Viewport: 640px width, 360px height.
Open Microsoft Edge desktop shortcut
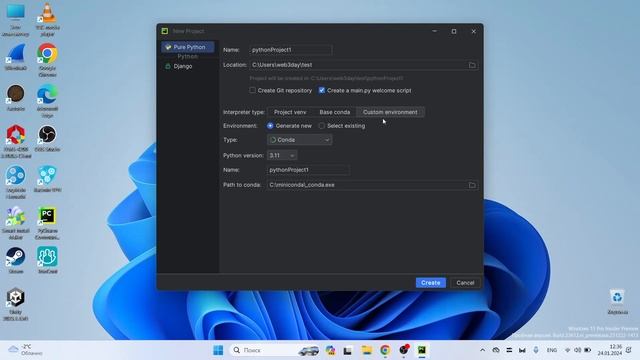click(x=47, y=101)
